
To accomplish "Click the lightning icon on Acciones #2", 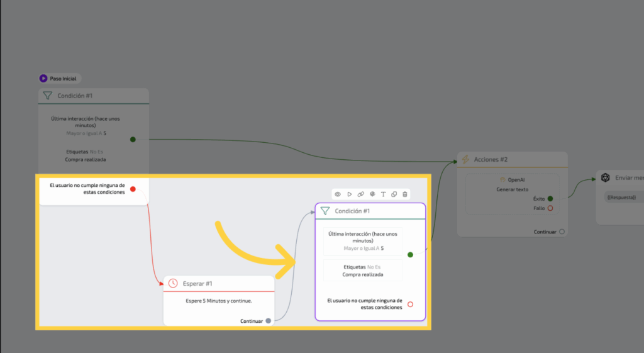I will (x=466, y=160).
